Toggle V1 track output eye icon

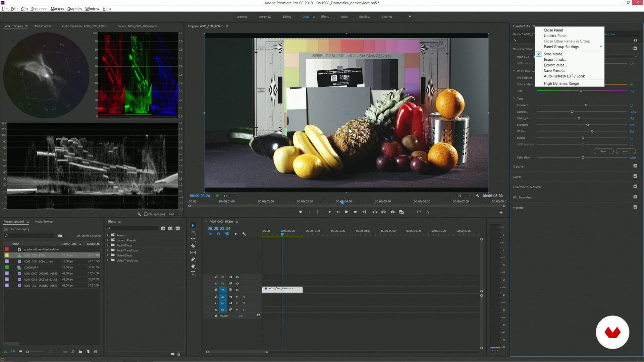coord(237,290)
